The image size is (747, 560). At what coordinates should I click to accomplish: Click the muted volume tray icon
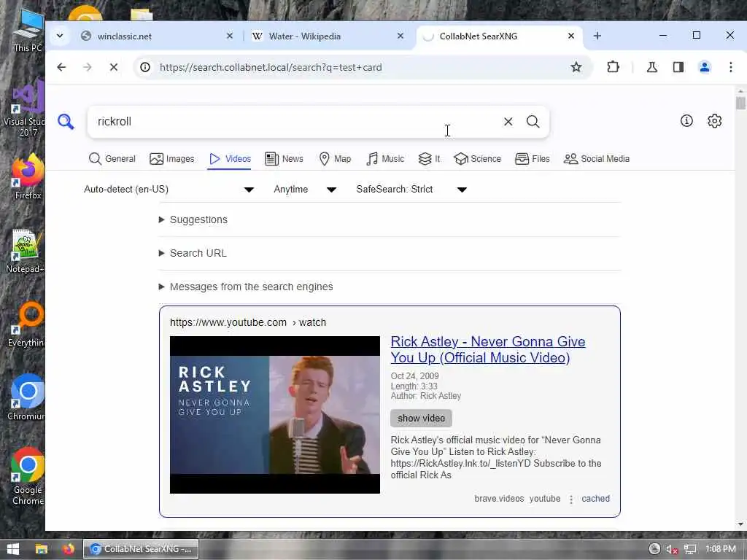pyautogui.click(x=672, y=549)
